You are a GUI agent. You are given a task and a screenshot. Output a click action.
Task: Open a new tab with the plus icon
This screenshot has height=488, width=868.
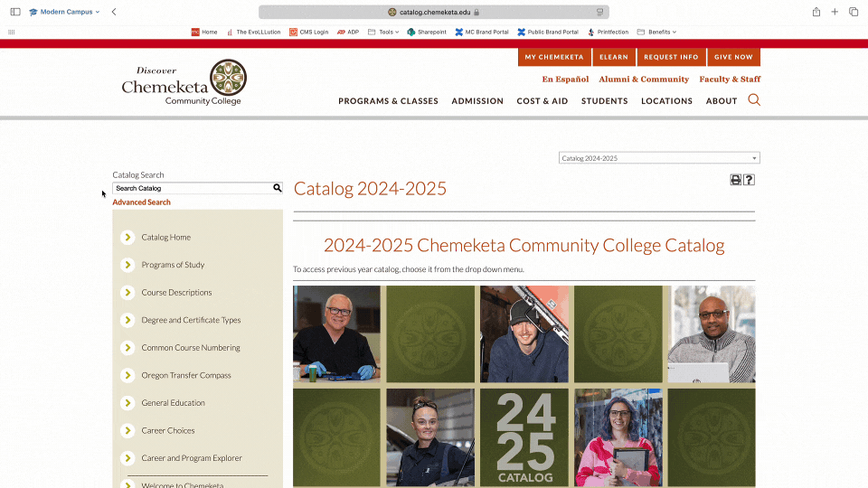point(835,12)
